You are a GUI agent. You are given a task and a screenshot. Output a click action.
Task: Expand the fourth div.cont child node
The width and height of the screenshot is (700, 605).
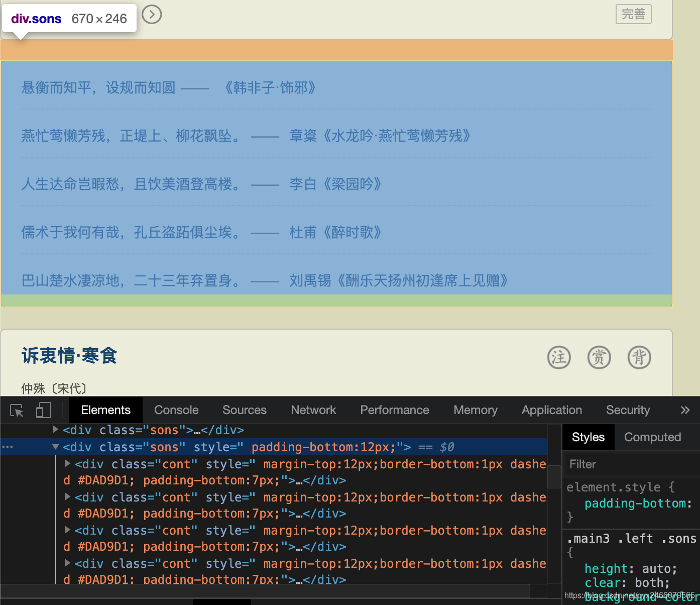tap(68, 563)
